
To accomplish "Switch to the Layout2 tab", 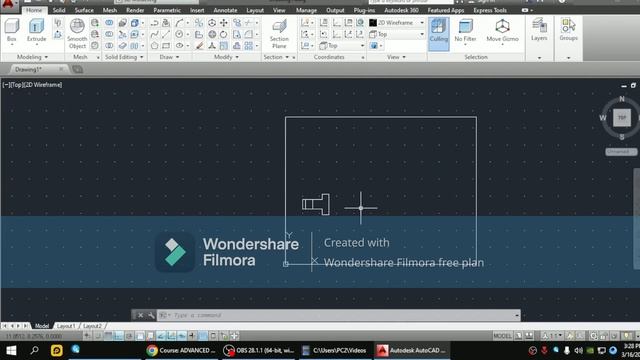I will pyautogui.click(x=92, y=326).
